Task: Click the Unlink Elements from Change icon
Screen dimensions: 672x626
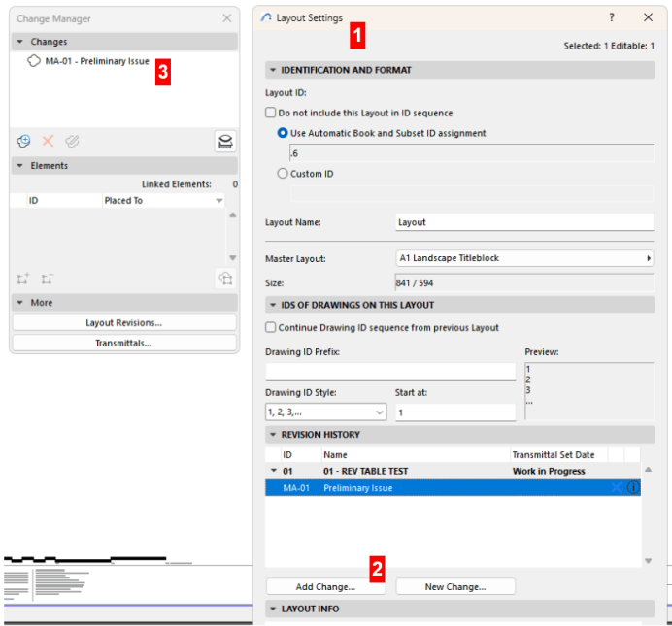Action: click(48, 279)
